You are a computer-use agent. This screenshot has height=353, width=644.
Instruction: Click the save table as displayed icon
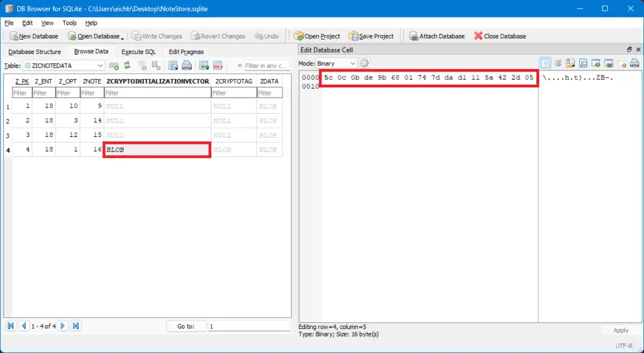point(174,65)
